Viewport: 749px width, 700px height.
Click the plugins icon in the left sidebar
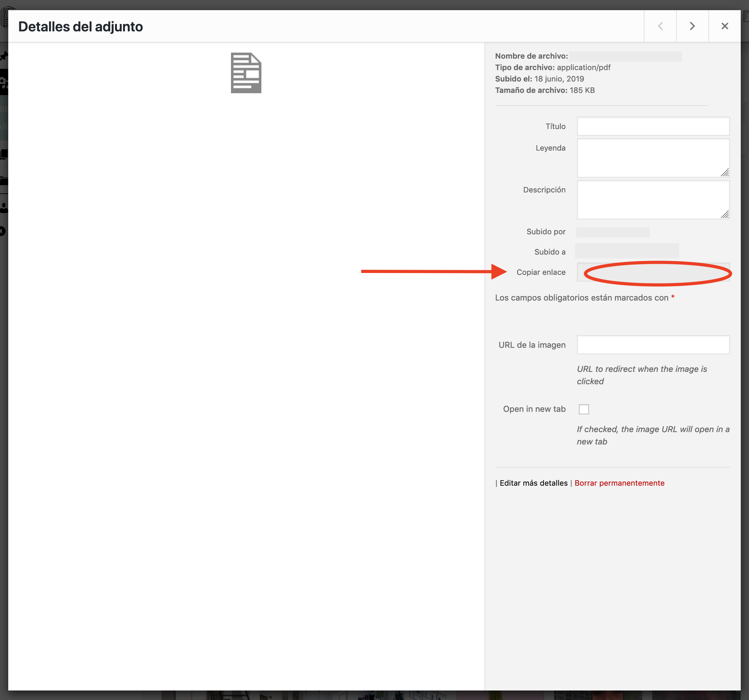[4, 179]
